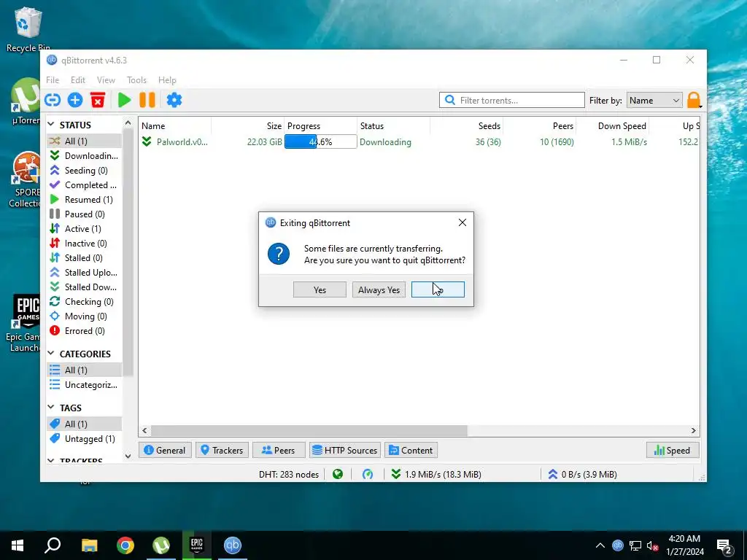The image size is (747, 560).
Task: Switch to the HTTP Sources tab
Action: pos(345,451)
